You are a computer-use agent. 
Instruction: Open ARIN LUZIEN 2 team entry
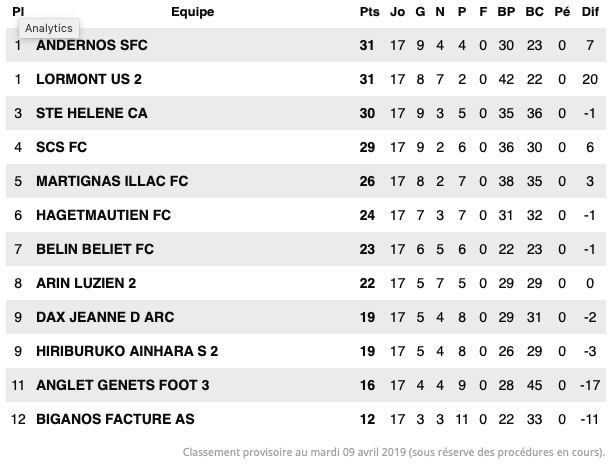click(x=86, y=283)
